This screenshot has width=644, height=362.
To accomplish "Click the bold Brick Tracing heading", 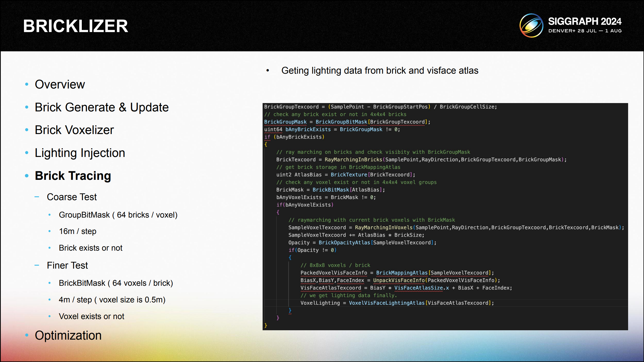I will [73, 176].
